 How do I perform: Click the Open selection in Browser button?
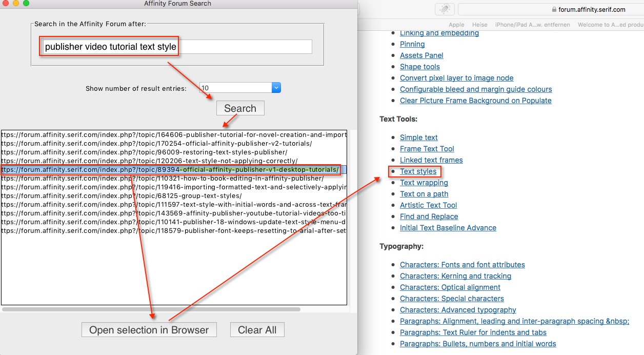[x=149, y=330]
